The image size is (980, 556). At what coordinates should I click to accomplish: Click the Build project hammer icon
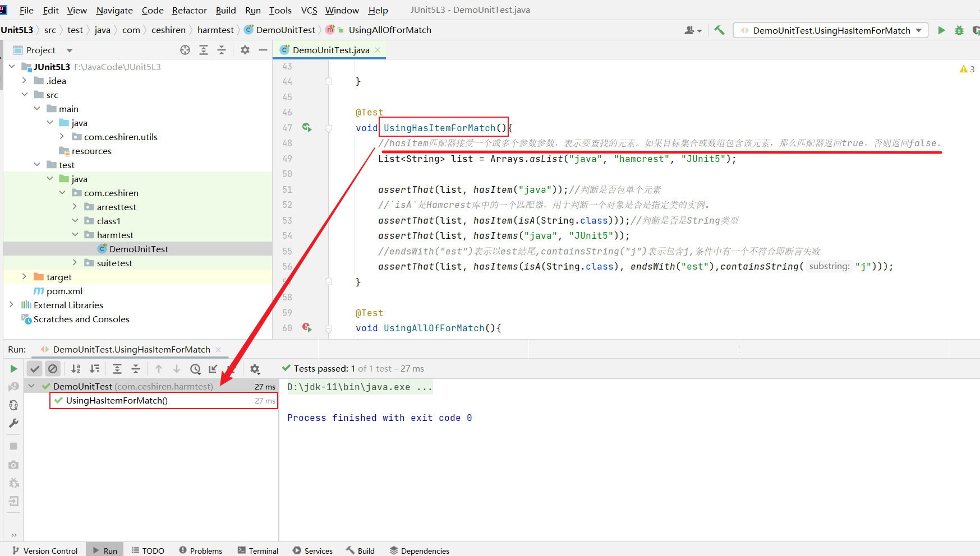pos(719,30)
